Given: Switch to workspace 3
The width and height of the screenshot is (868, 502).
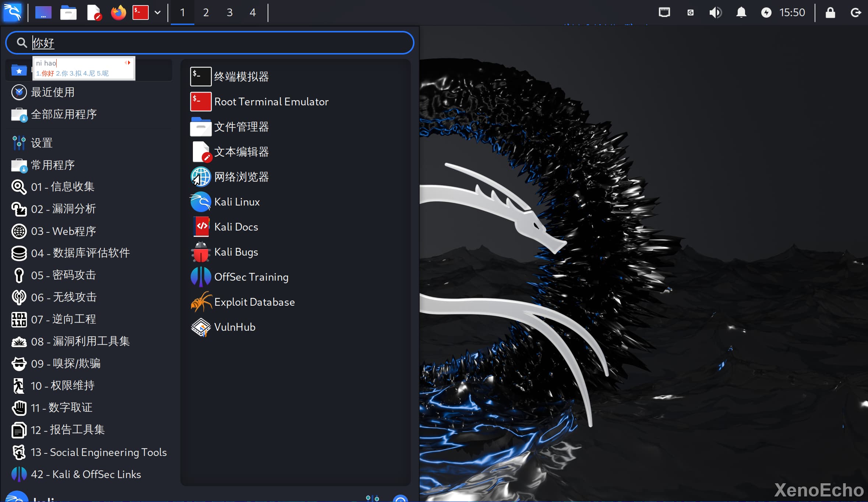Looking at the screenshot, I should pos(229,13).
